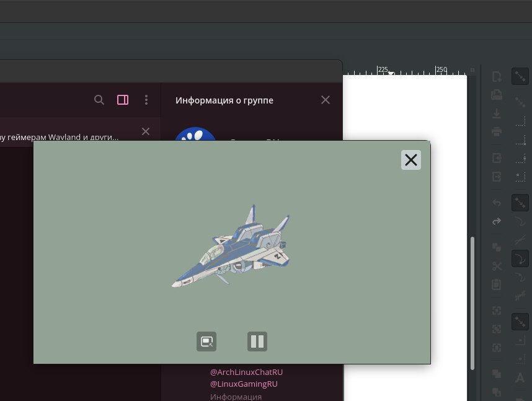
Task: Toggle snap to bounding box centers
Action: [520, 177]
